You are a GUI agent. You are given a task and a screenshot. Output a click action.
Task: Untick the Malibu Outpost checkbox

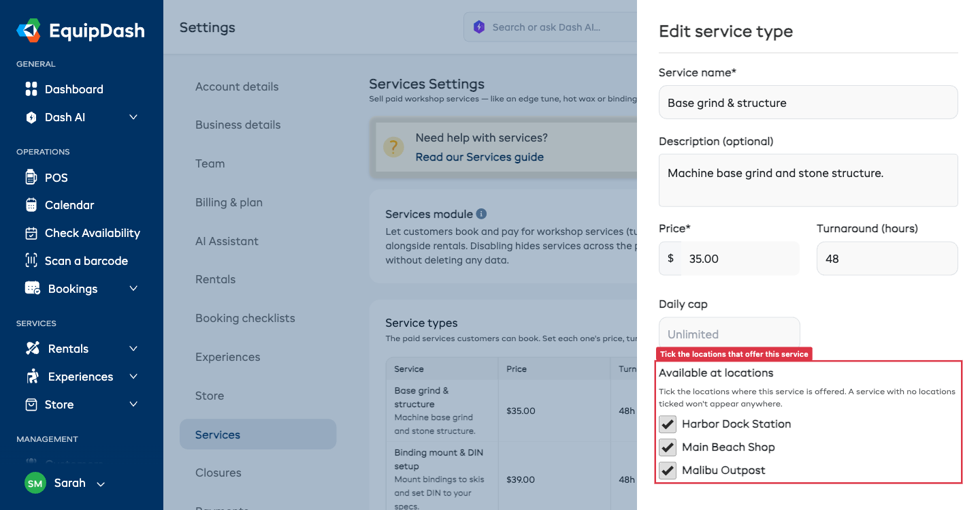(668, 471)
